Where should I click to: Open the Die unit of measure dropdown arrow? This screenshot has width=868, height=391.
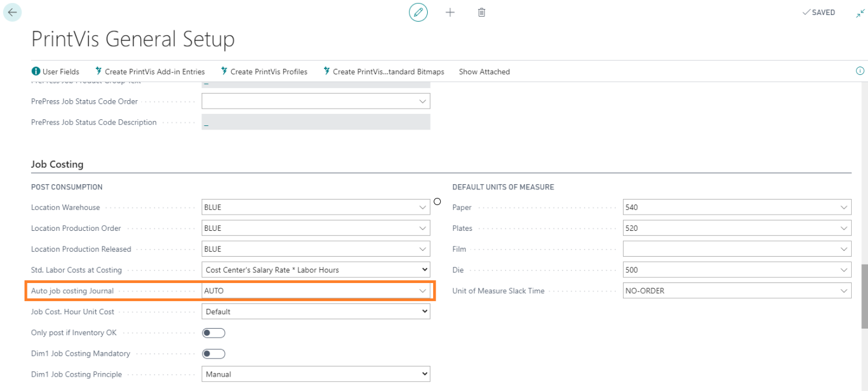[x=844, y=270]
